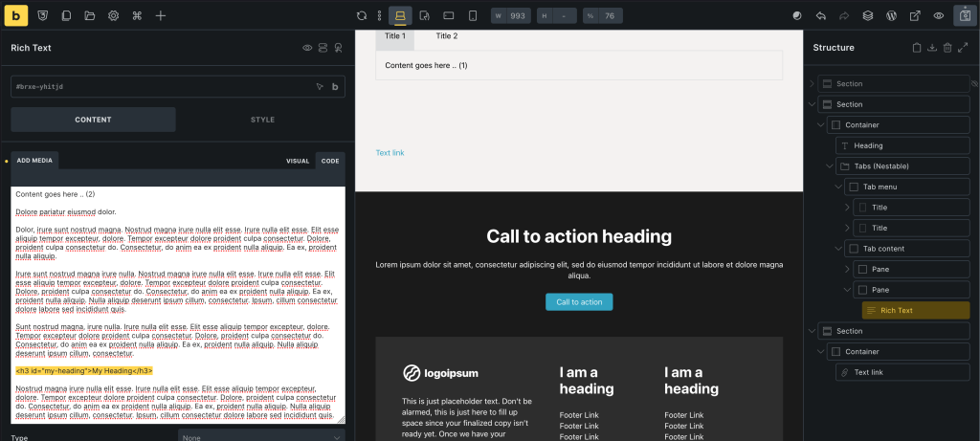The height and width of the screenshot is (441, 980).
Task: Click the canvas width input field
Action: [x=518, y=15]
